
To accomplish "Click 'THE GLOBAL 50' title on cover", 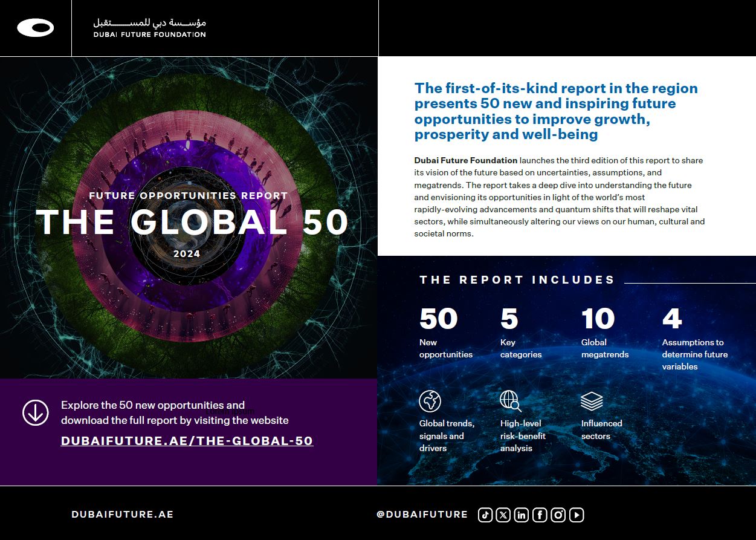I will pos(192,222).
